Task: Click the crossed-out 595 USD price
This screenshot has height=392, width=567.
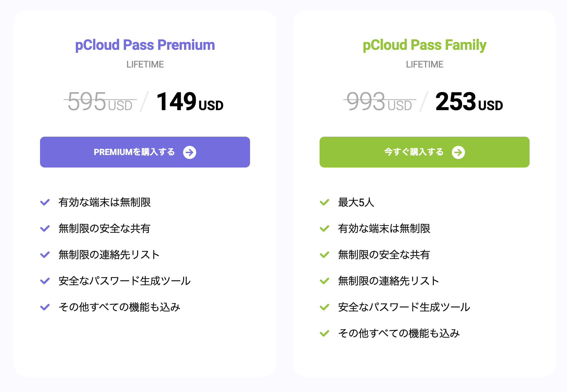Action: (x=100, y=101)
